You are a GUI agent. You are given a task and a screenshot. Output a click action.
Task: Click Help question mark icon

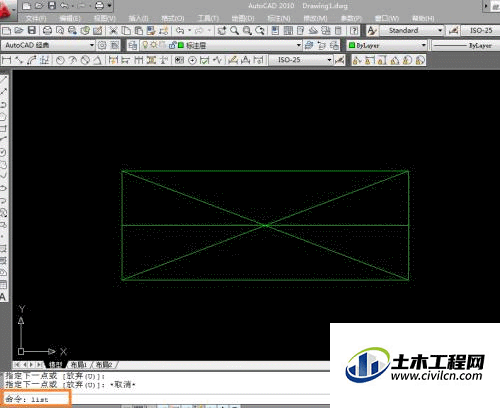click(x=354, y=31)
